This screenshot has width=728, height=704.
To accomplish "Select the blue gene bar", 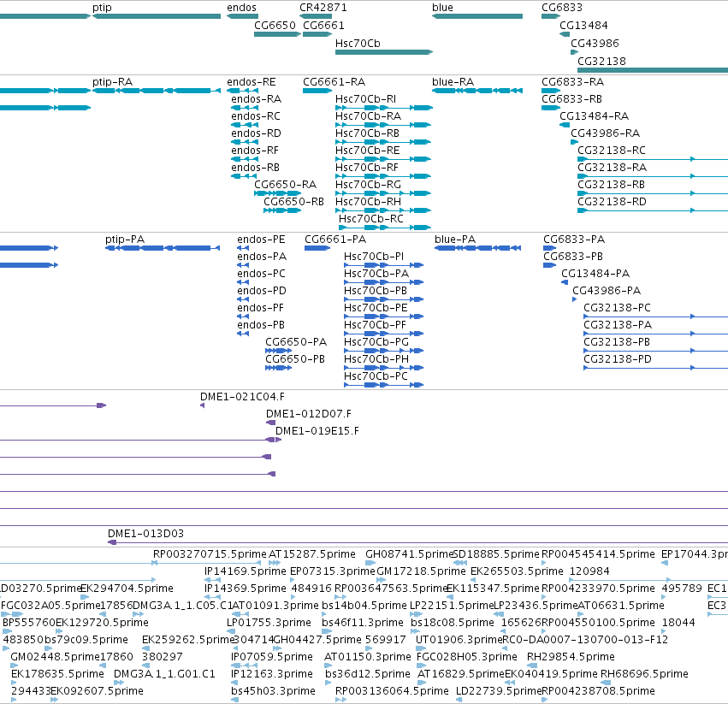I will [477, 16].
